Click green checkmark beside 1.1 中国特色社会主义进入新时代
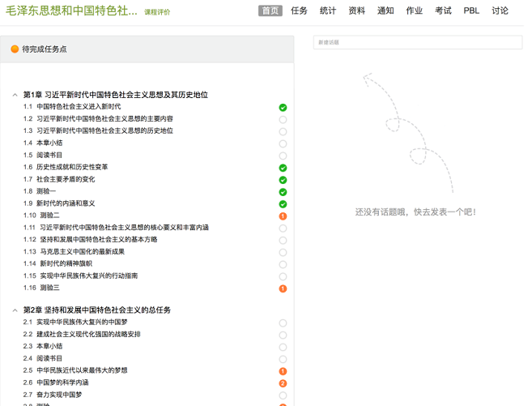This screenshot has height=406, width=532. coord(283,107)
